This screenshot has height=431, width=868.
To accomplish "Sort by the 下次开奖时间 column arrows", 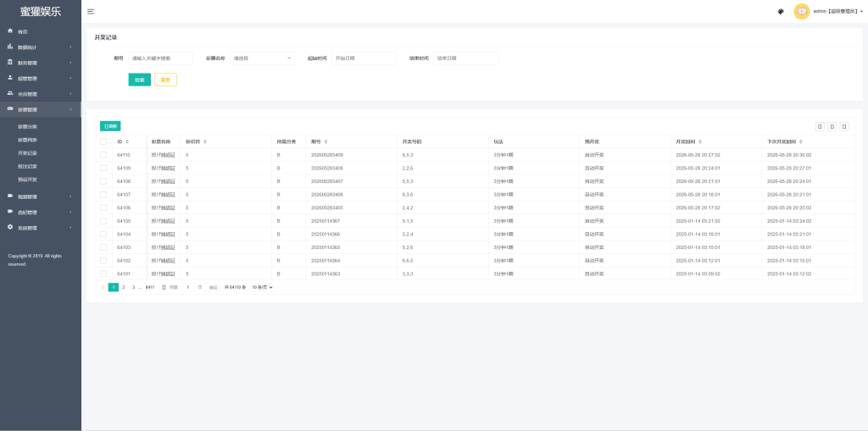I will (800, 141).
